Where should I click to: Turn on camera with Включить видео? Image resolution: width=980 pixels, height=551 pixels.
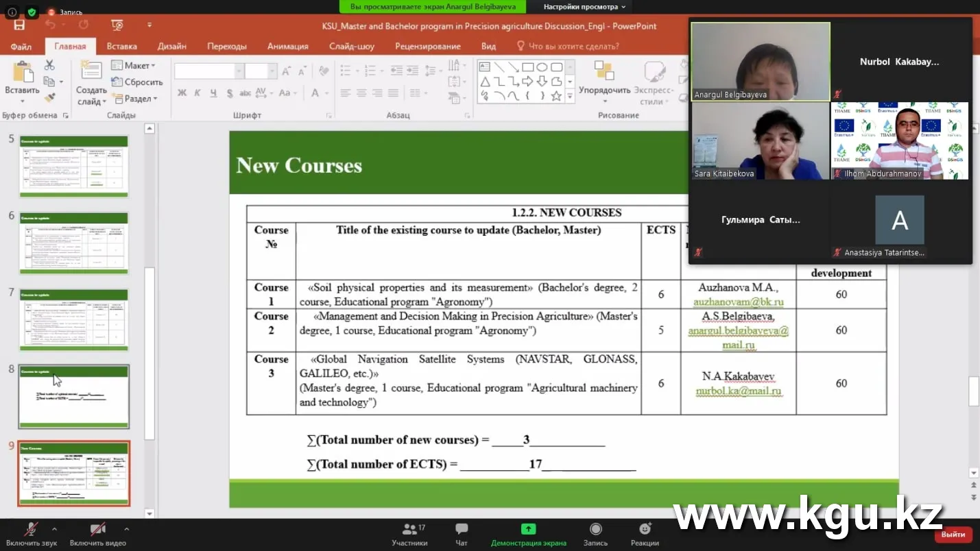pyautogui.click(x=97, y=534)
